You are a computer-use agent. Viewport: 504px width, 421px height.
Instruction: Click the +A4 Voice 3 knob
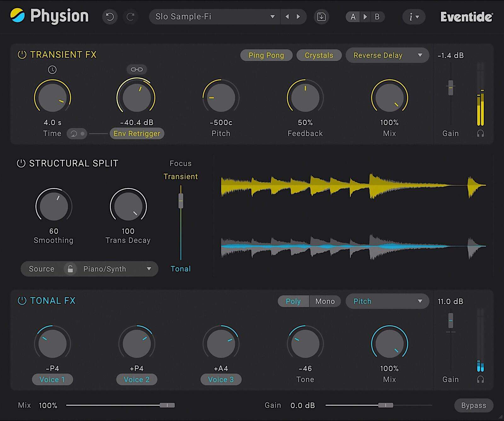[x=221, y=343]
